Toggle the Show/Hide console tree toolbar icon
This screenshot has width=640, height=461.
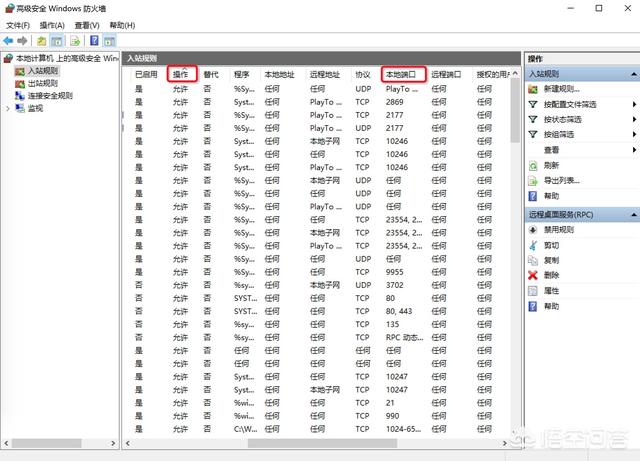57,41
